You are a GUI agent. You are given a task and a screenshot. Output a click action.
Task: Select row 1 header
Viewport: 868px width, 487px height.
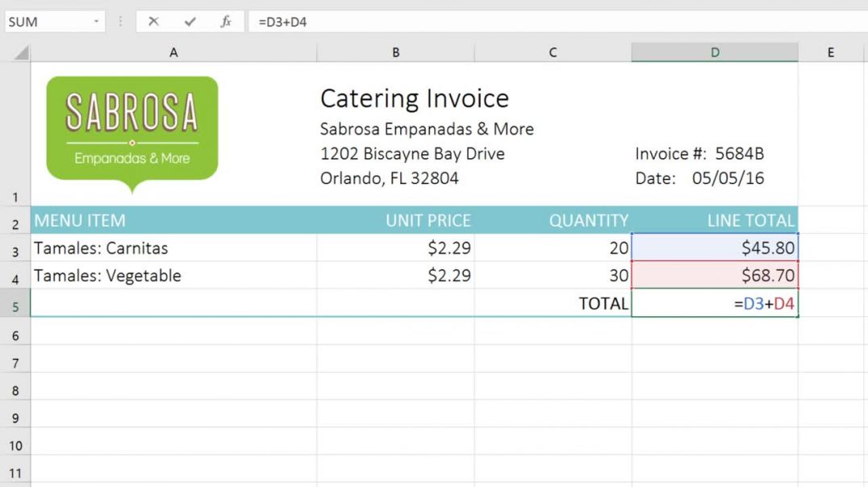point(15,133)
